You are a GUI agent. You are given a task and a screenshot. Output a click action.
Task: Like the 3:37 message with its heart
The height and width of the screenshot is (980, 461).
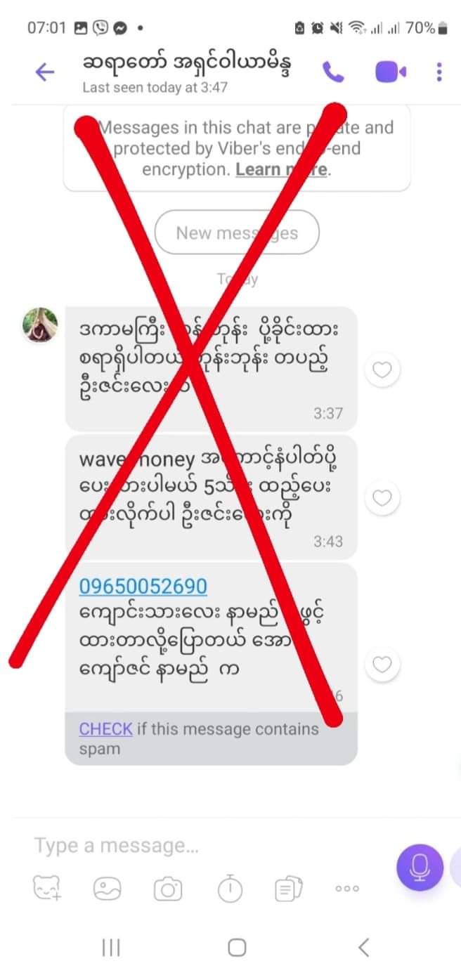pos(382,369)
